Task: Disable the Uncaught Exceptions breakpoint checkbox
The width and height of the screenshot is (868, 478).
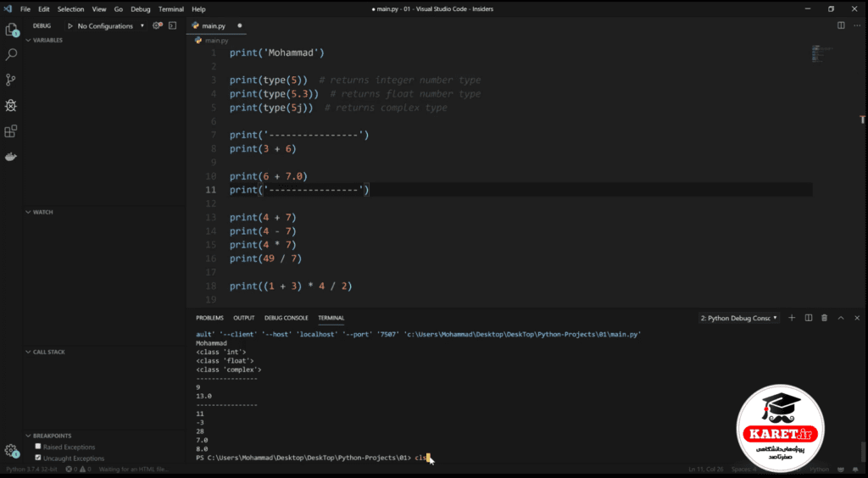Action: 38,458
